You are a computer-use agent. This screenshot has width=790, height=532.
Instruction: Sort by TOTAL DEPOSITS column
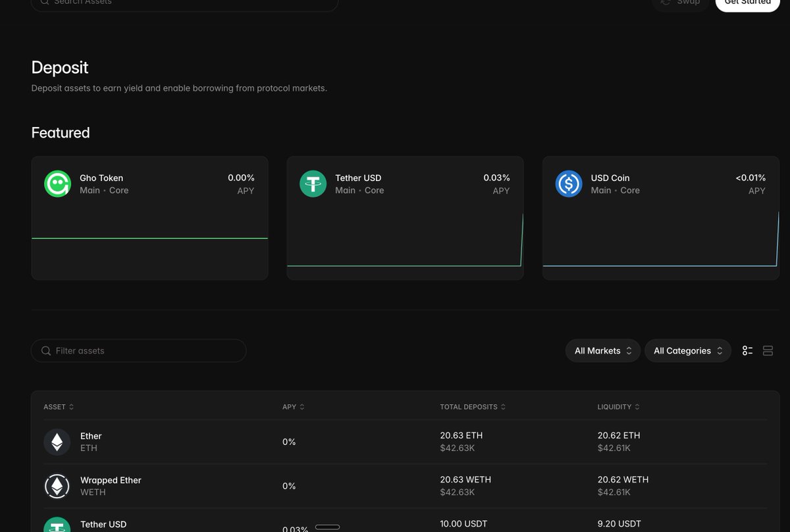473,407
